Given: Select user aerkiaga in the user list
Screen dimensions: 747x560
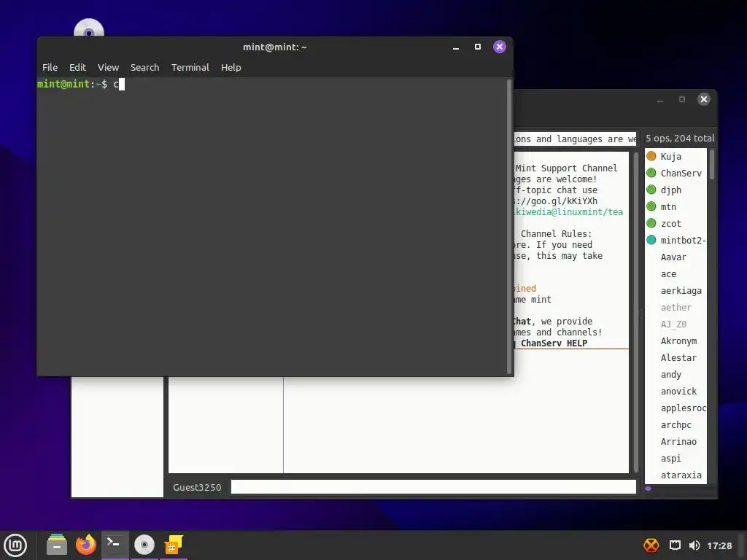Looking at the screenshot, I should tap(676, 290).
